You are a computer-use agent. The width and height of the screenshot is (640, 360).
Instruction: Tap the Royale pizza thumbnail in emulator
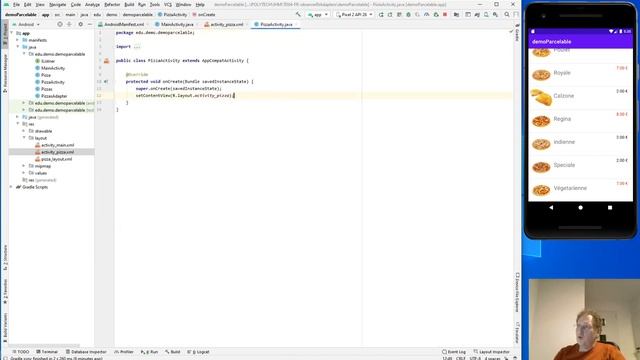coord(541,75)
